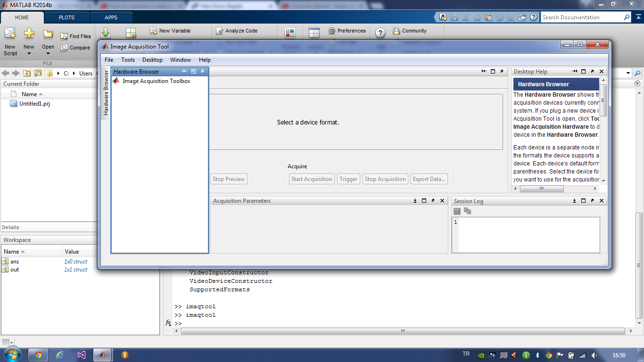Close the Session Log panel
The height and width of the screenshot is (362, 644).
point(602,200)
